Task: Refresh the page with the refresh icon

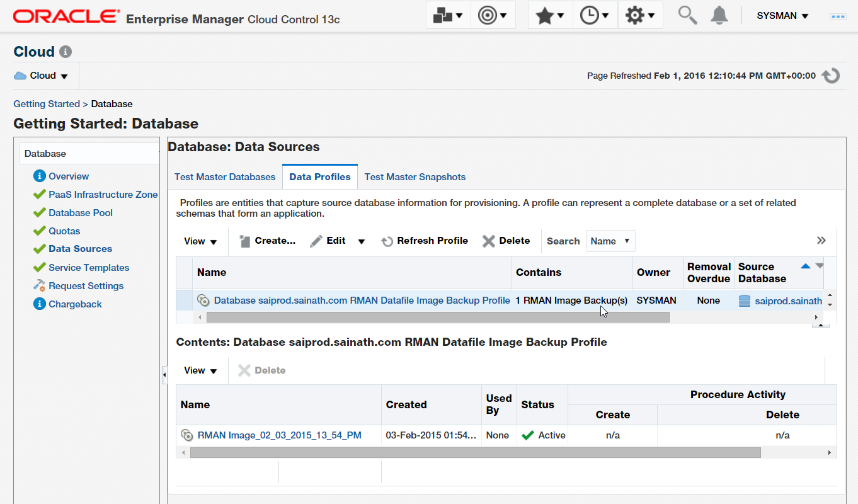Action: click(x=831, y=76)
